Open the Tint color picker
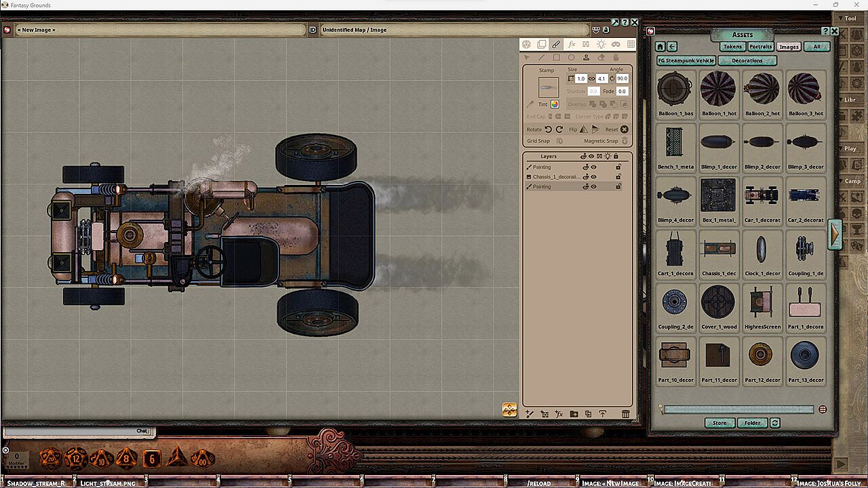868x488 pixels. point(554,104)
